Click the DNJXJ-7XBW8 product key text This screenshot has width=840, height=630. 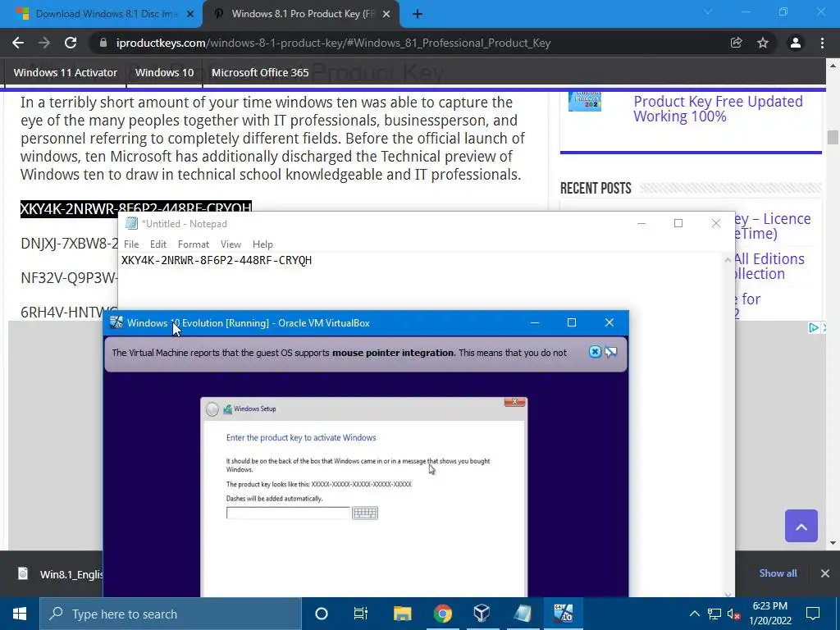coord(69,244)
